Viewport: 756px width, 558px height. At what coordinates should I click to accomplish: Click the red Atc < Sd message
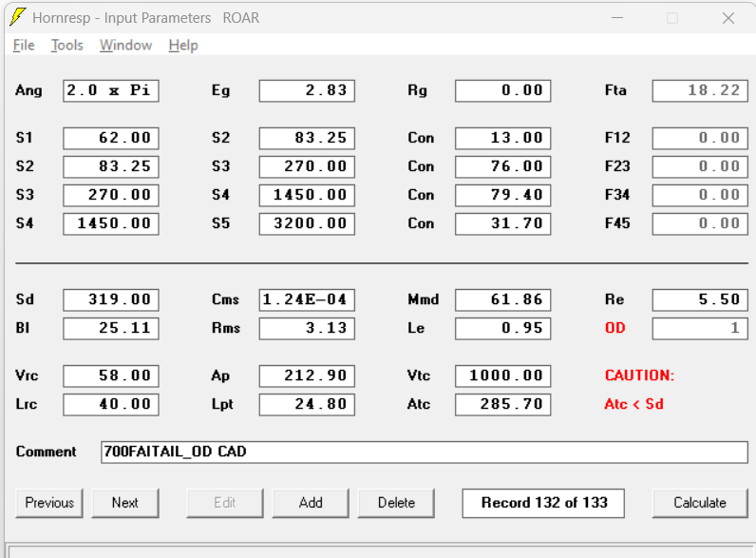click(633, 404)
